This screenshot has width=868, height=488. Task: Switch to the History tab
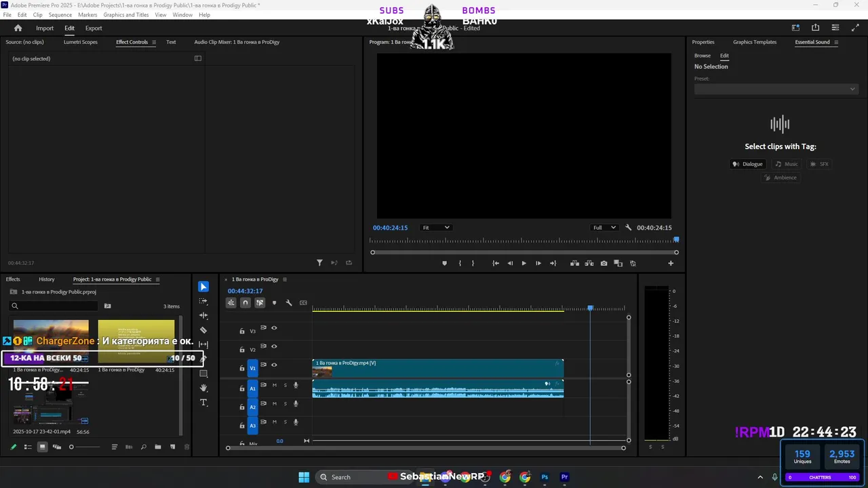47,279
